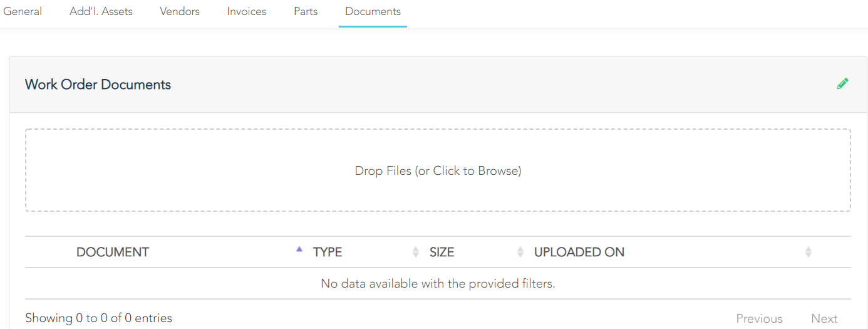Open the Parts tab
The width and height of the screenshot is (868, 329).
[306, 11]
